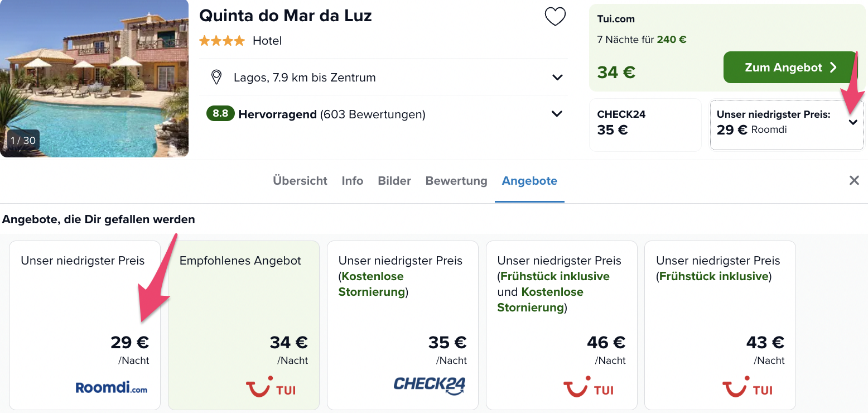Close the offers panel with X

click(x=854, y=180)
